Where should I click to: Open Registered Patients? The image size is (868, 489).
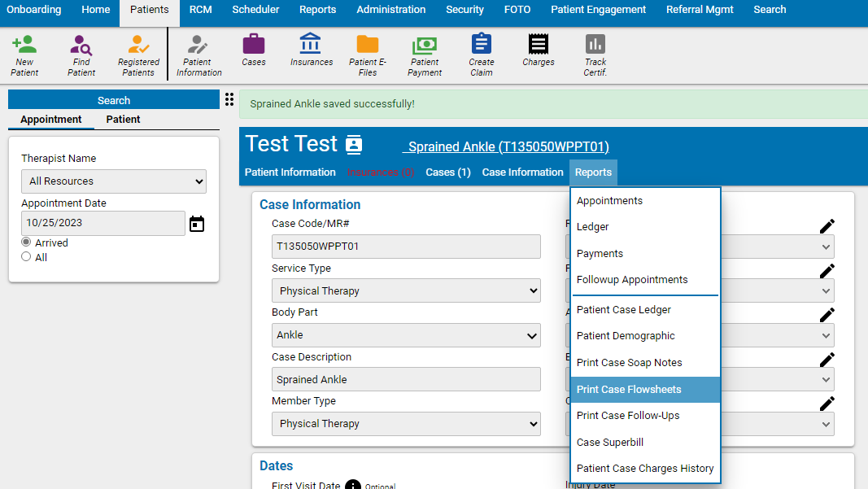(137, 55)
